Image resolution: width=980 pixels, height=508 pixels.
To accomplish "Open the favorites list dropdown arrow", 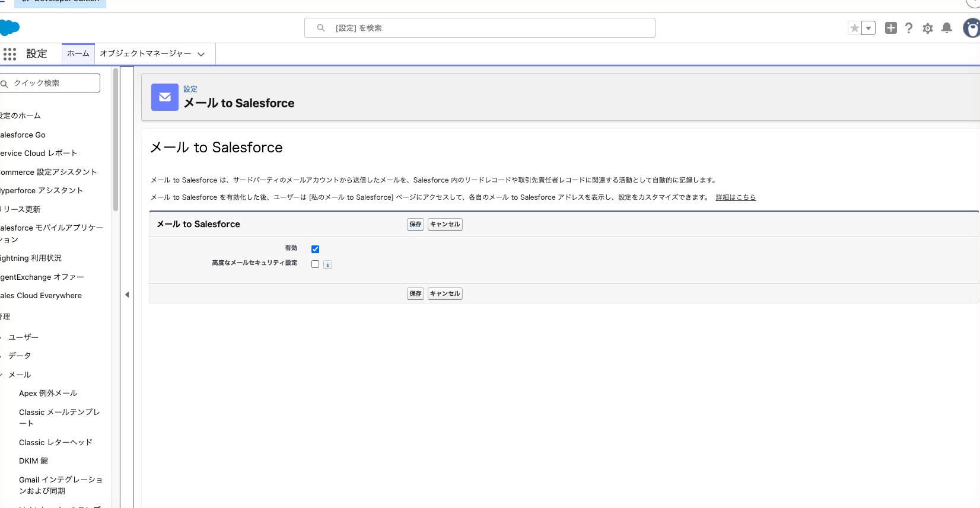I will [x=868, y=28].
